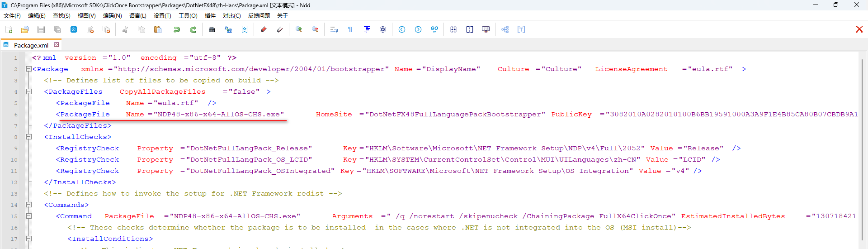Open the 插件 menu
The width and height of the screenshot is (868, 249).
[210, 16]
